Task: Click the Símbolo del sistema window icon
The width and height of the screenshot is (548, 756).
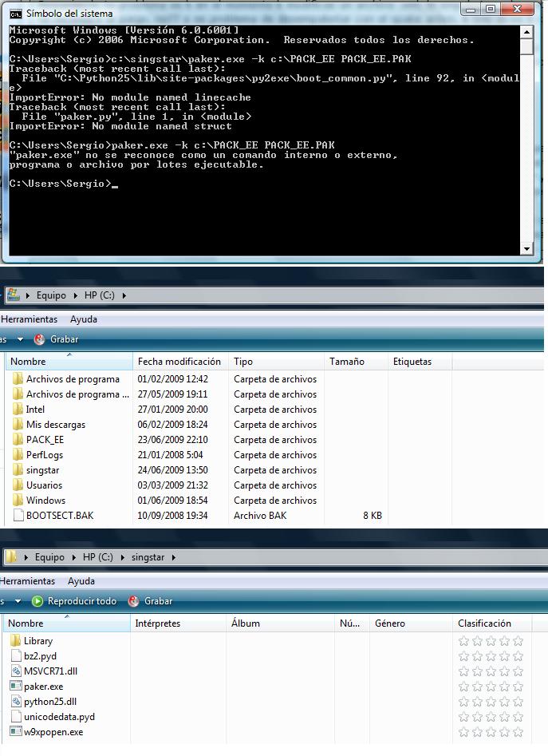Action: 15,14
